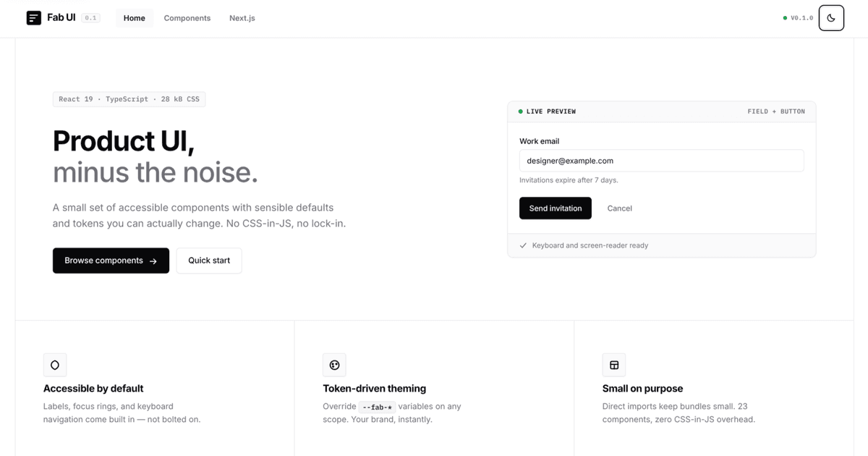The height and width of the screenshot is (456, 868).
Task: Click the LIVE PREVIEW header label
Action: coord(547,111)
